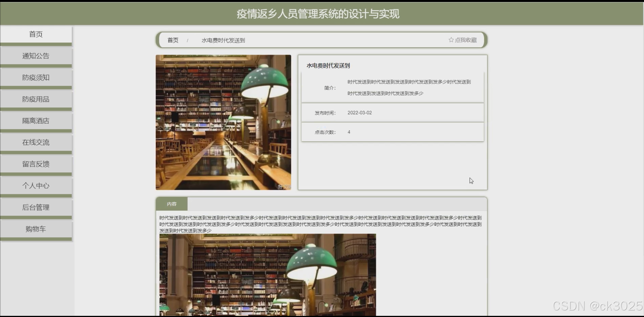Screen dimensions: 644x317
Task: Select the 内容 tab
Action: (172, 204)
